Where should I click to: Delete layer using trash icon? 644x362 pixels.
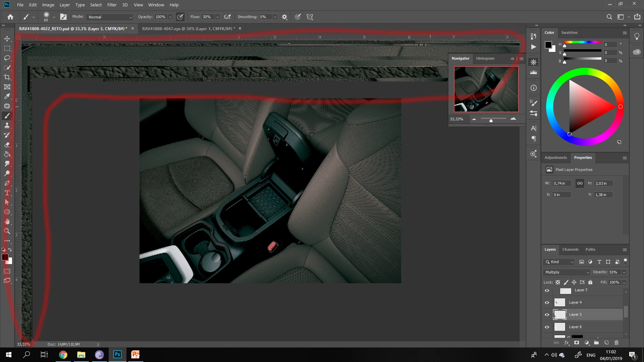(x=616, y=343)
